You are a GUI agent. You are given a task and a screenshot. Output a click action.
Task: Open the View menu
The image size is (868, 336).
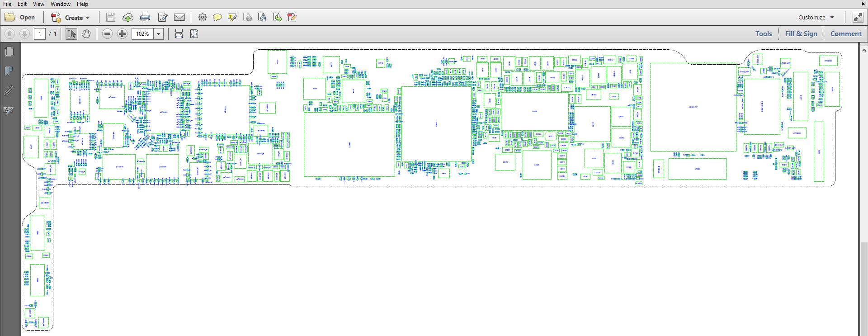click(x=38, y=4)
